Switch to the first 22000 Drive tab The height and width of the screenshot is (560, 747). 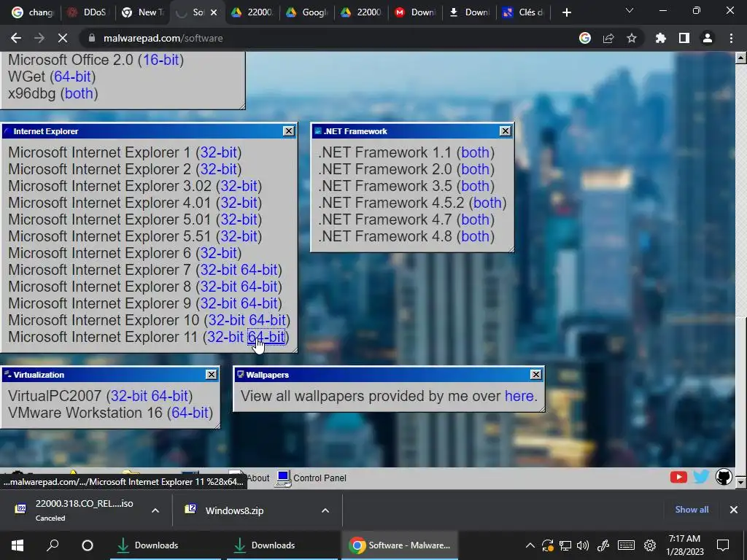point(252,12)
